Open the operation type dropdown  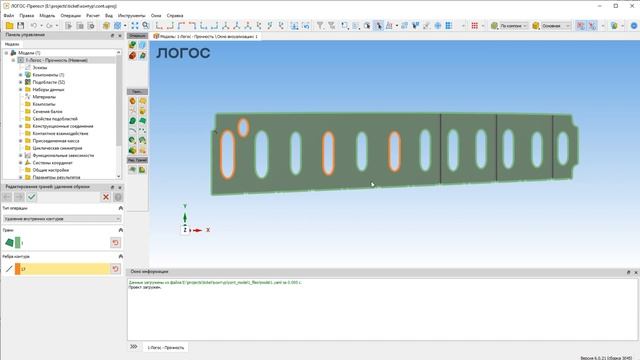coord(62,219)
